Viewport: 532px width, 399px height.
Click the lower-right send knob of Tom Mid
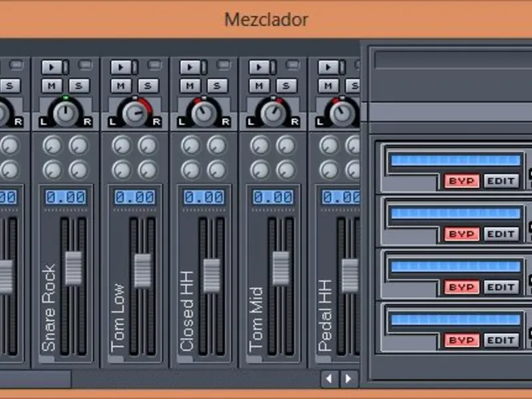click(x=287, y=170)
